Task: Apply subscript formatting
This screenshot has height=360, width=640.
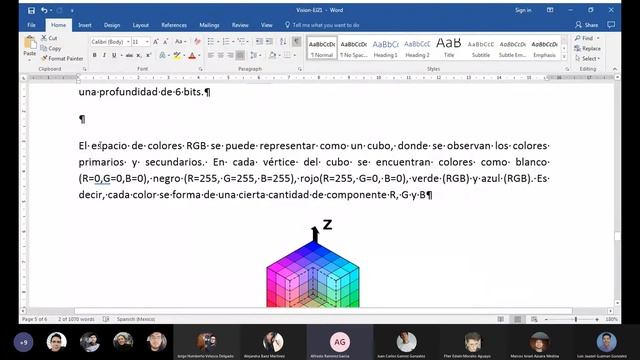Action: pos(139,55)
